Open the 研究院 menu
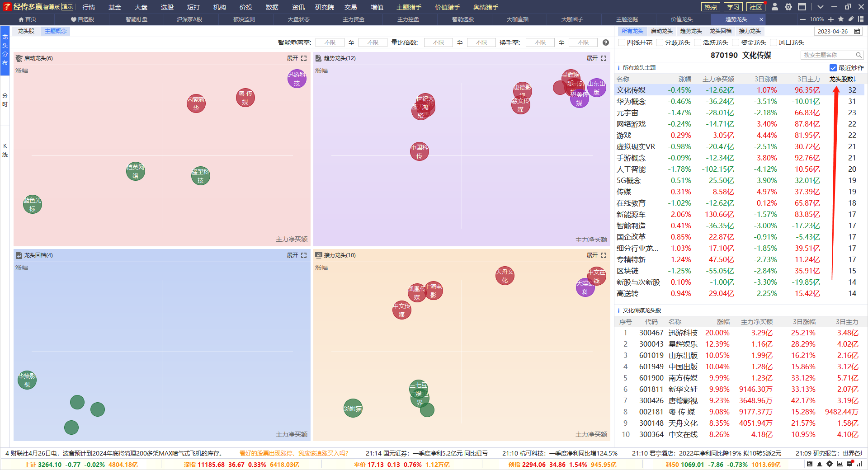The height and width of the screenshot is (470, 868). [x=325, y=7]
